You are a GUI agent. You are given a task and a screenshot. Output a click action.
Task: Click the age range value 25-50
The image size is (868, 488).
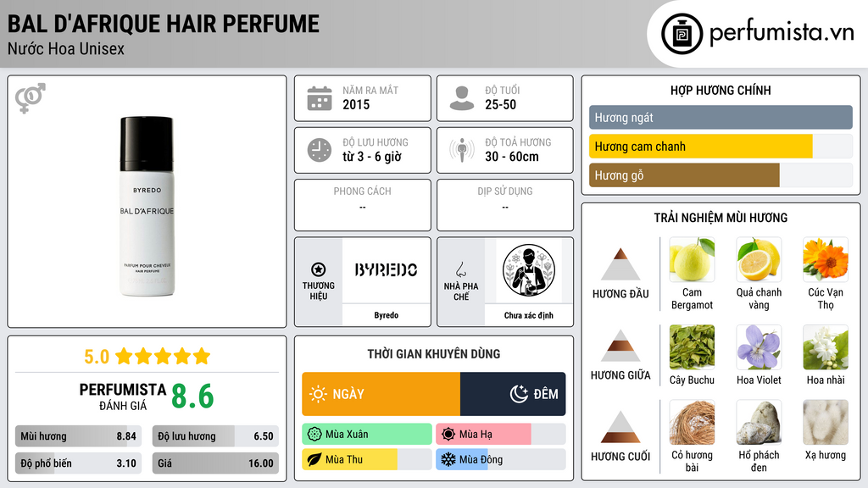[x=500, y=104]
